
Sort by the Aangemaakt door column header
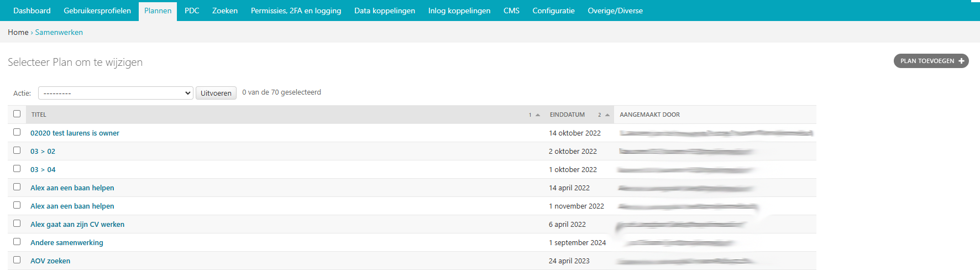coord(649,115)
